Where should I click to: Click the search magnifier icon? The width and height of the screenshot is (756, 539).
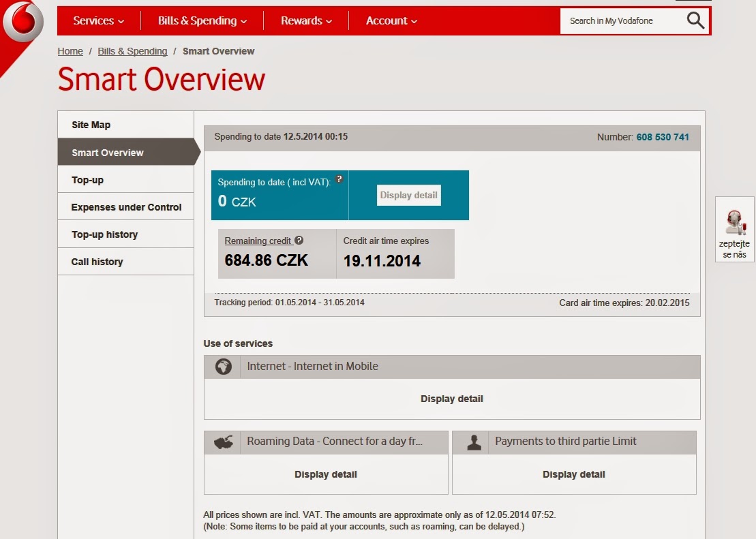(x=695, y=20)
